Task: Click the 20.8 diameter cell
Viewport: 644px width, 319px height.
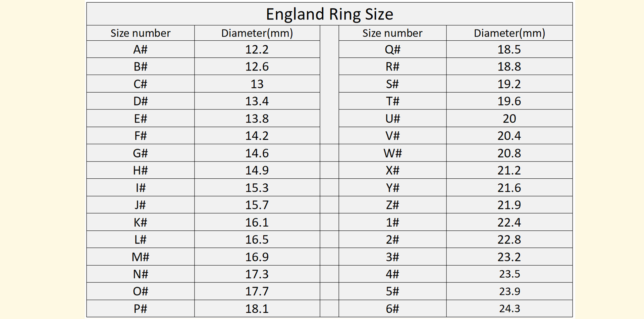Action: pos(509,153)
